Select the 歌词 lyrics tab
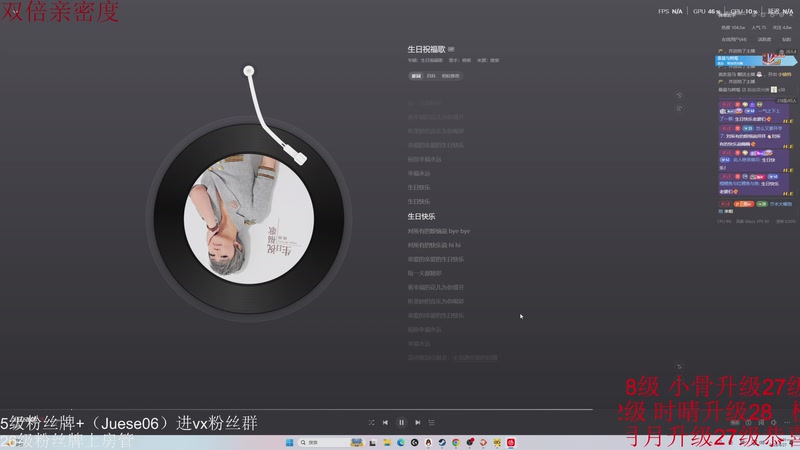The height and width of the screenshot is (450, 800). [x=416, y=76]
